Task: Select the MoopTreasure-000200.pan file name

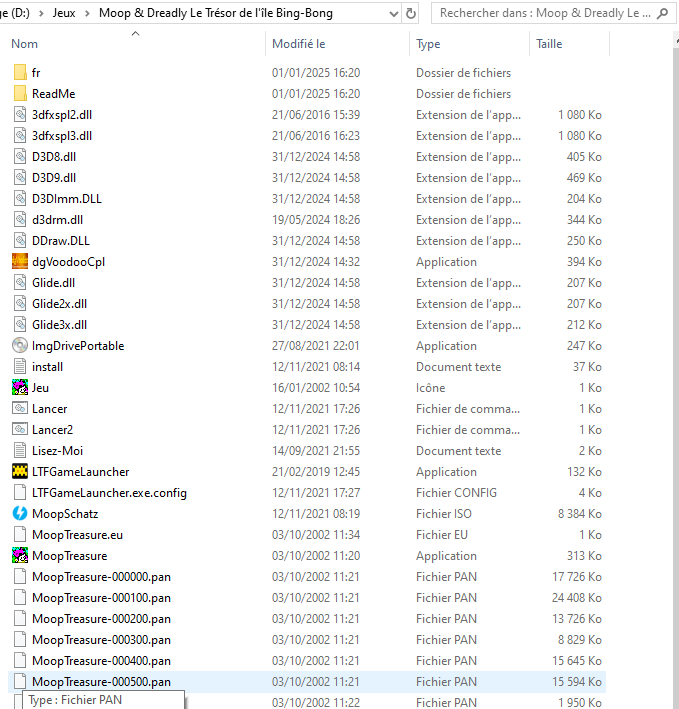Action: click(101, 619)
